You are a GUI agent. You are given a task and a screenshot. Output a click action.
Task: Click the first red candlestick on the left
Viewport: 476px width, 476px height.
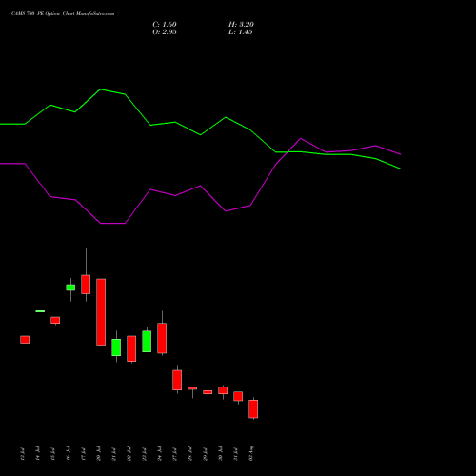tap(25, 340)
